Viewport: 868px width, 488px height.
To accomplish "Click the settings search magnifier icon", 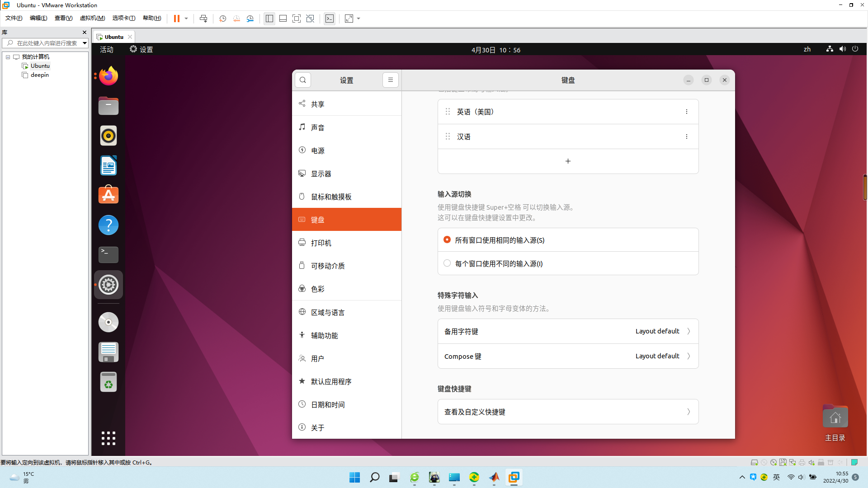I will click(x=303, y=80).
